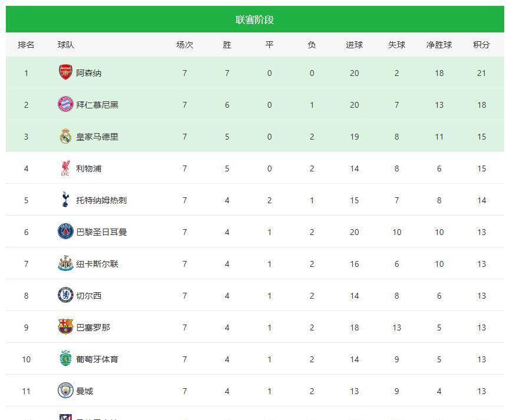Click the Paris Saint-Germain badge
The image size is (506, 420).
65,232
